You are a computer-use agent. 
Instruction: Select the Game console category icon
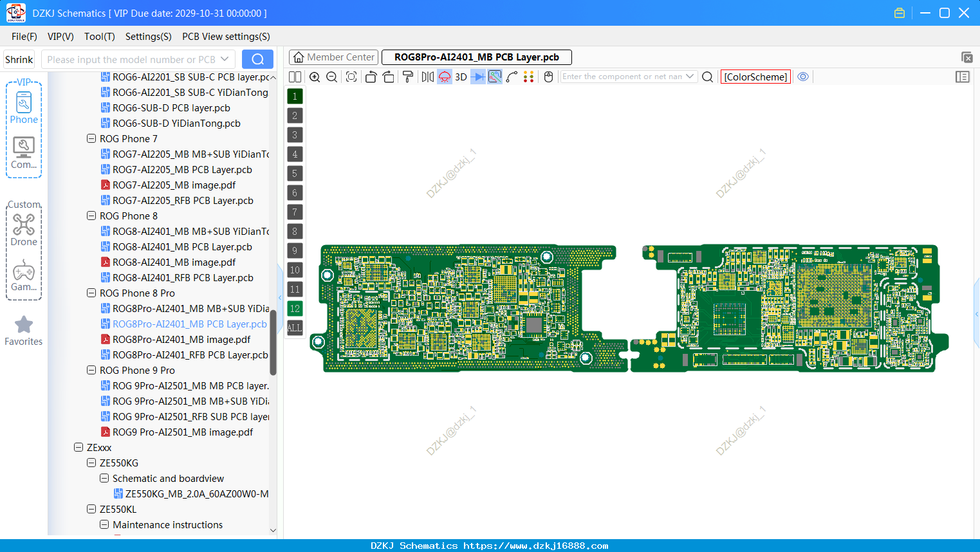click(24, 275)
